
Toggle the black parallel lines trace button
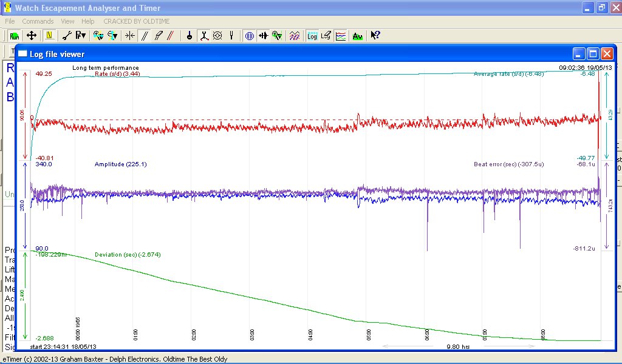[x=145, y=36]
